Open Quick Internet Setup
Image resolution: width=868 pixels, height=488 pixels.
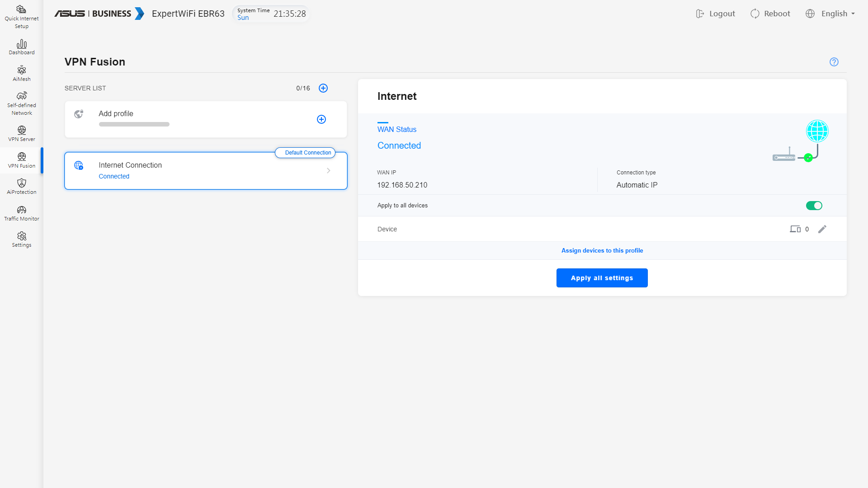pyautogui.click(x=21, y=17)
